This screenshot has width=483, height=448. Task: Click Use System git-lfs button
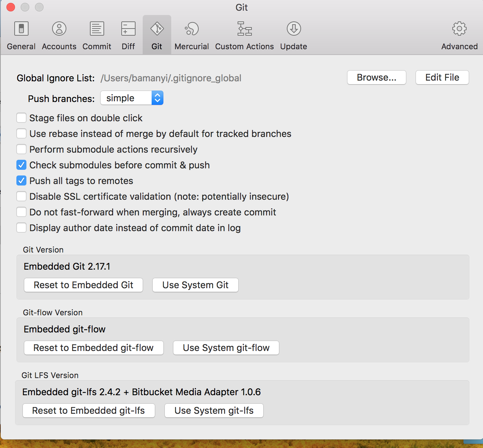pyautogui.click(x=214, y=411)
